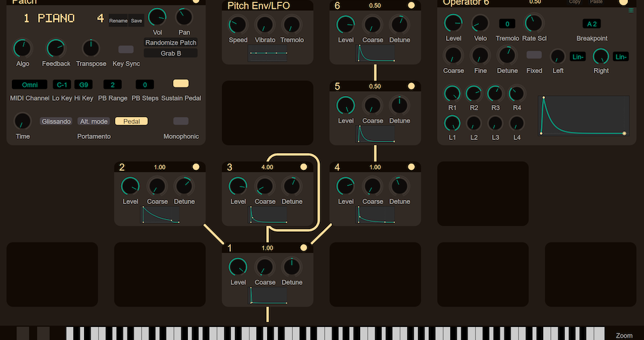This screenshot has height=340, width=644.
Task: Enable the Key Sync toggle
Action: [x=126, y=50]
